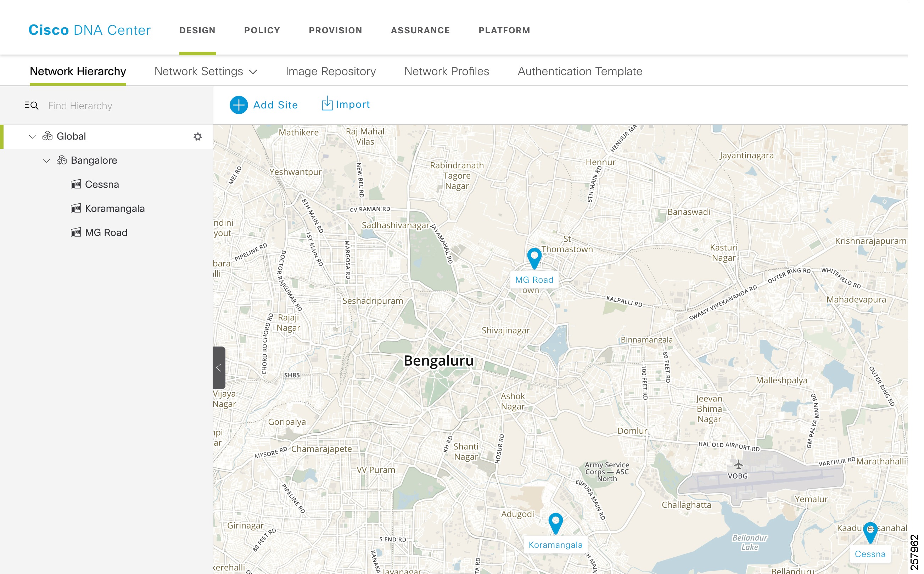Open the DESIGN menu
The height and width of the screenshot is (574, 924).
197,30
